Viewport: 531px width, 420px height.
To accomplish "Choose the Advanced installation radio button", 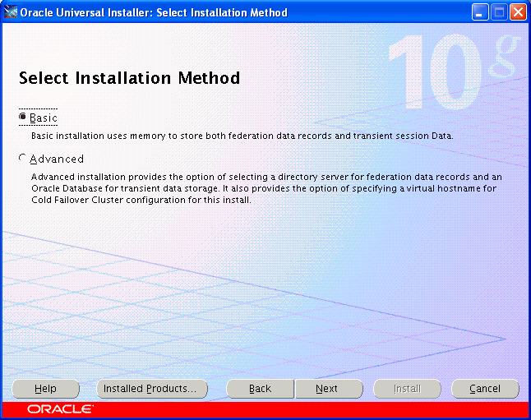I will click(x=23, y=158).
